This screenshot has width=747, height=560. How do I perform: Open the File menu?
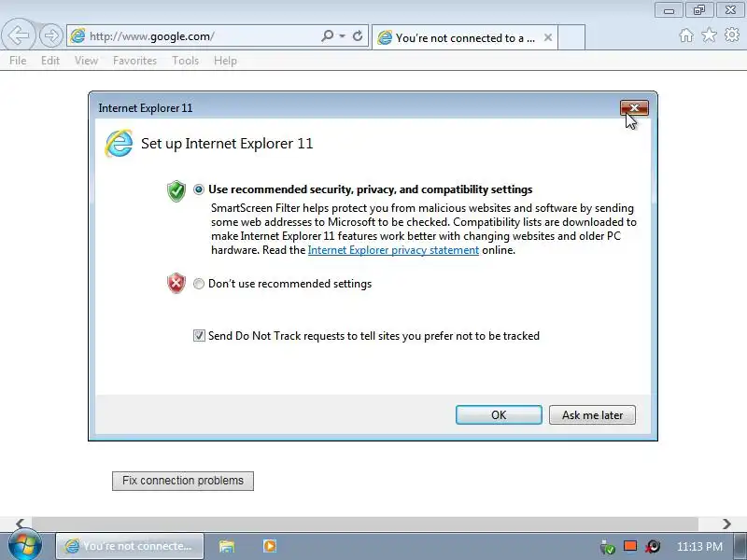[x=18, y=61]
